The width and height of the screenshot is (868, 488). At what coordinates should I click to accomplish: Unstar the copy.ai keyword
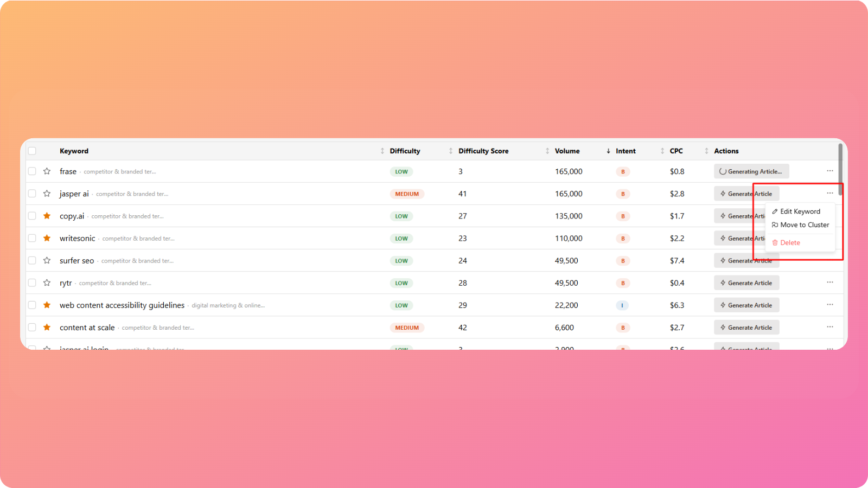coord(47,216)
